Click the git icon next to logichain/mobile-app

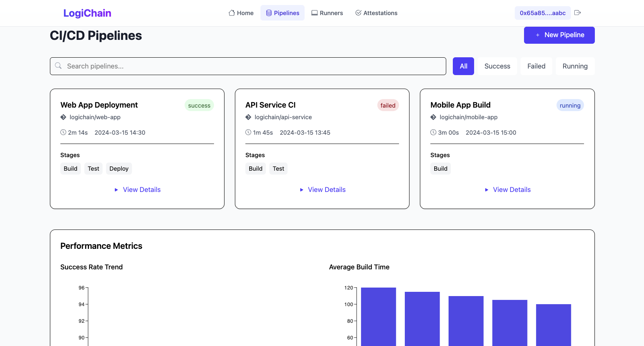click(433, 117)
